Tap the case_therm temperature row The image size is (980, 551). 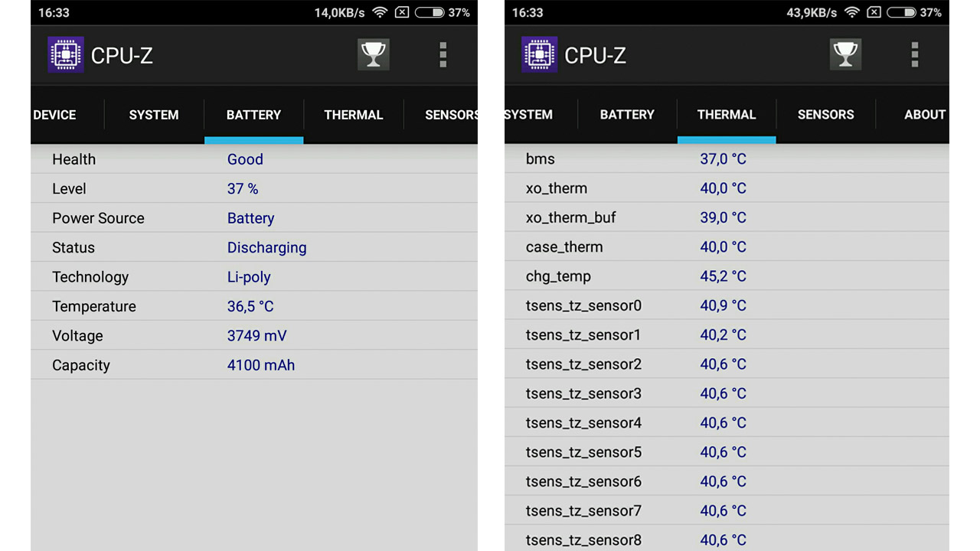click(x=726, y=247)
